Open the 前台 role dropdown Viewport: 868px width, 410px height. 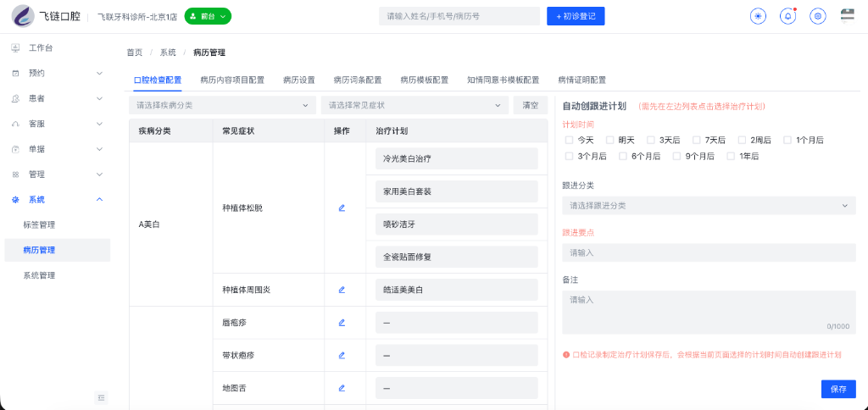(x=208, y=17)
